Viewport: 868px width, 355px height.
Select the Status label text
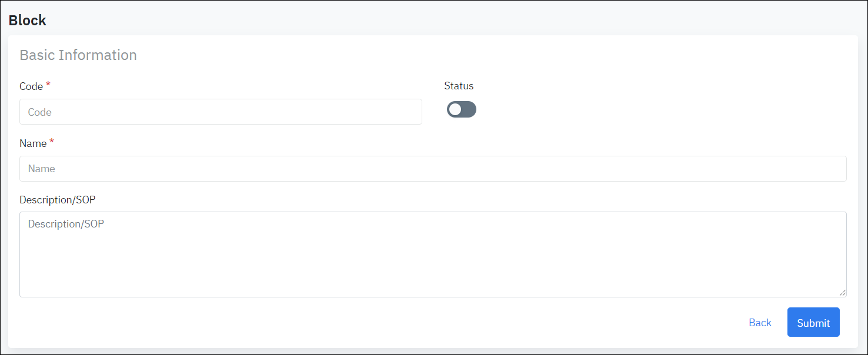coord(459,86)
